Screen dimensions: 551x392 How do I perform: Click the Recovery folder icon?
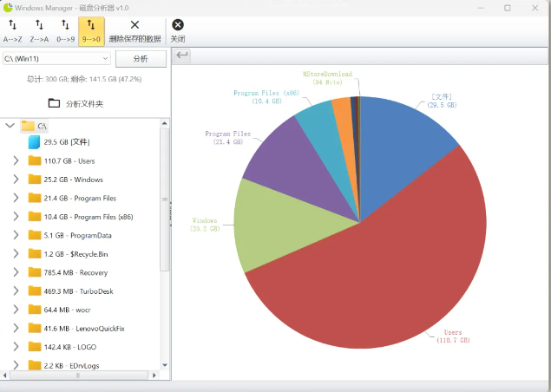point(35,272)
